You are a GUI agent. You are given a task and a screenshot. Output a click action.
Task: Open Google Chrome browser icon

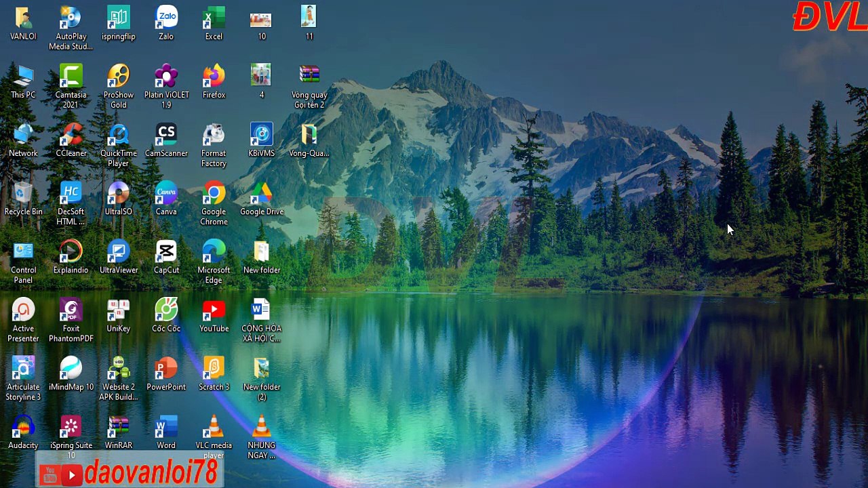[214, 193]
